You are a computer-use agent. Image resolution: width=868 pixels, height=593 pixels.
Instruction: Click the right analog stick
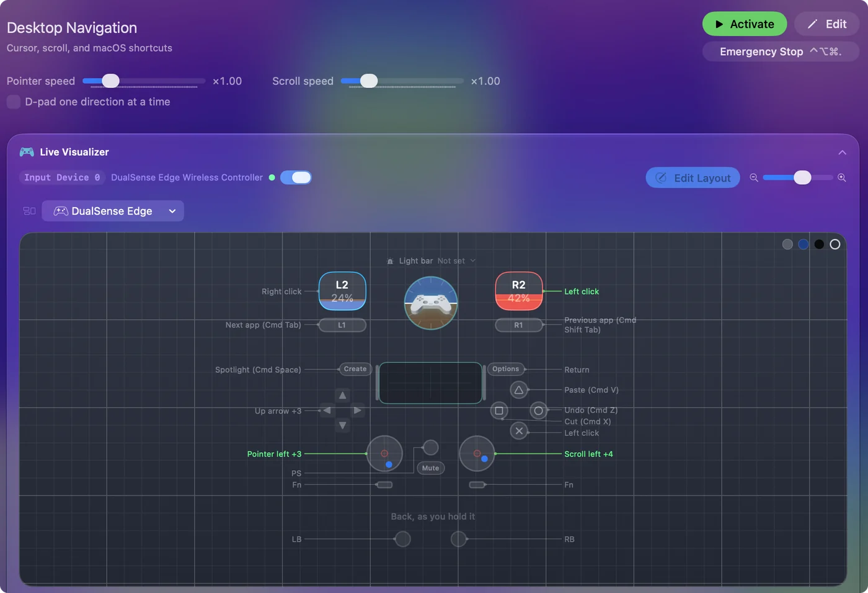tap(477, 453)
